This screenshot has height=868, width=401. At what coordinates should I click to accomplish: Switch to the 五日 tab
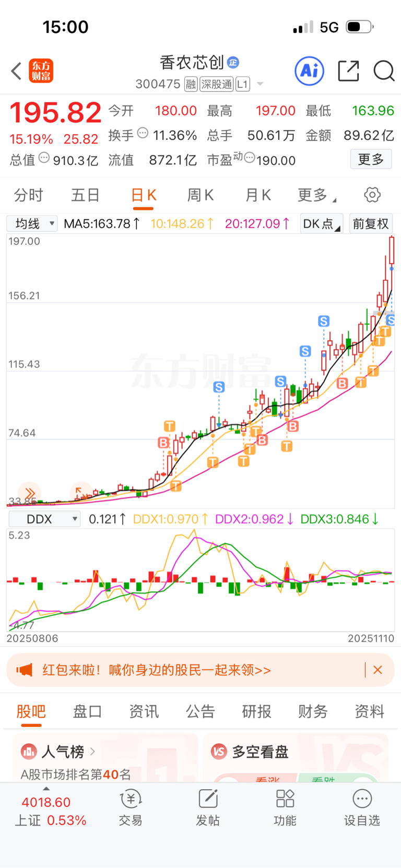pos(86,195)
